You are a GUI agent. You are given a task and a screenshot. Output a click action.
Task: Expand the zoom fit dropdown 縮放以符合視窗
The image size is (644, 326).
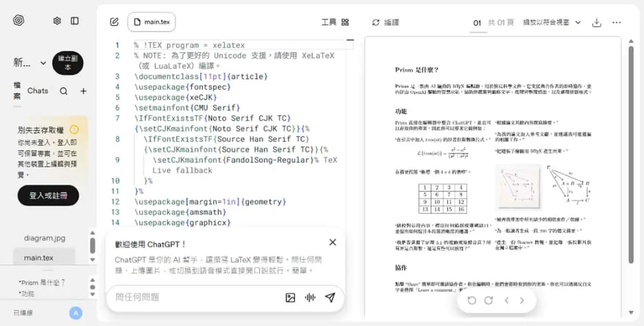552,23
